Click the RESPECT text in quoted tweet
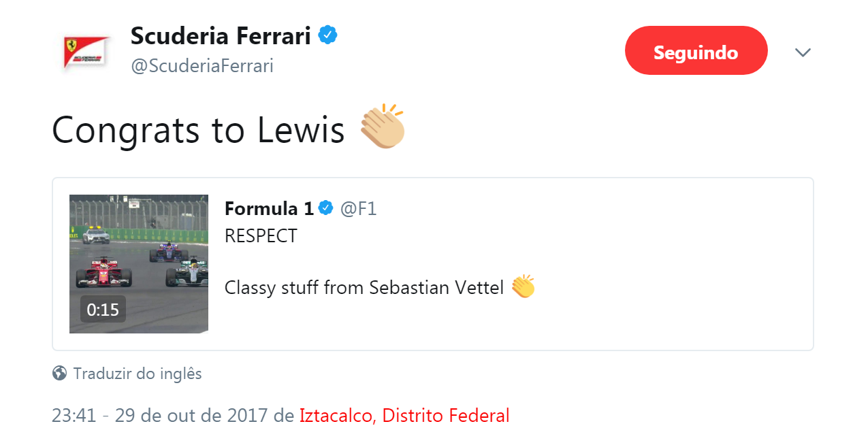 pos(261,236)
